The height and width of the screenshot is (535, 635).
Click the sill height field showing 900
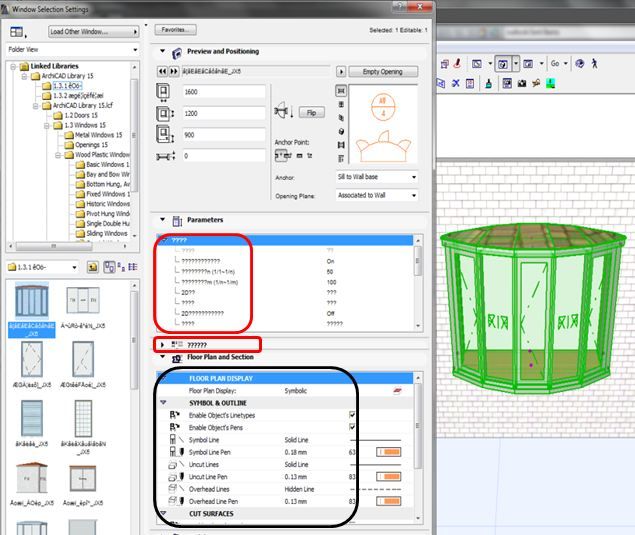pyautogui.click(x=224, y=135)
